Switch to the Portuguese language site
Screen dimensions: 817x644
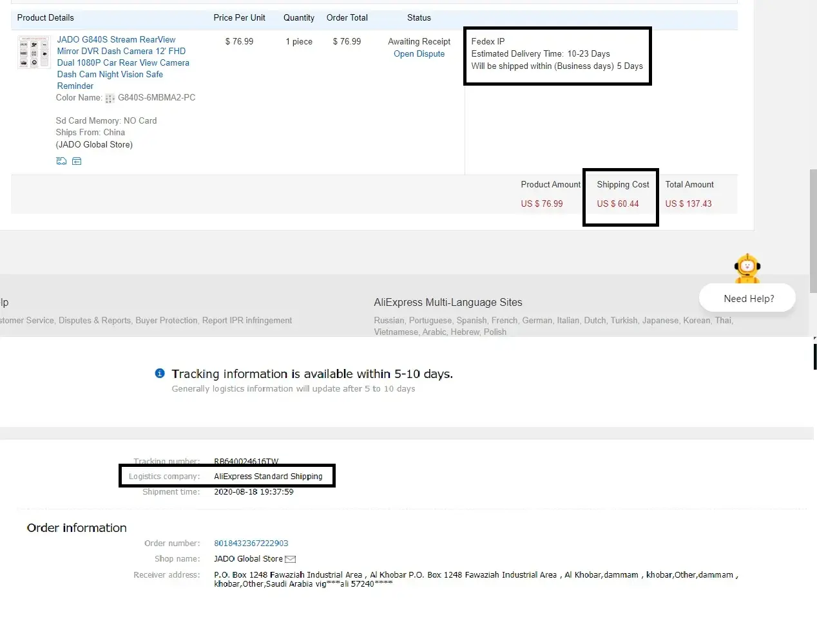[430, 320]
